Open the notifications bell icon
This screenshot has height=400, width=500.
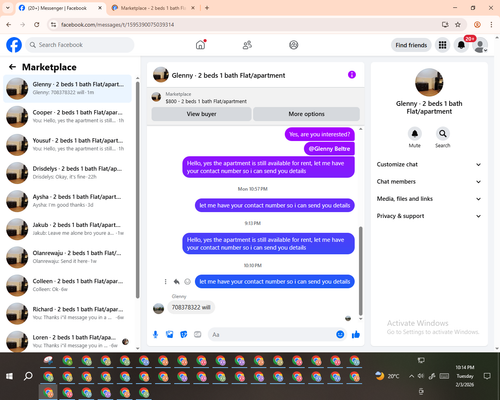[x=461, y=45]
